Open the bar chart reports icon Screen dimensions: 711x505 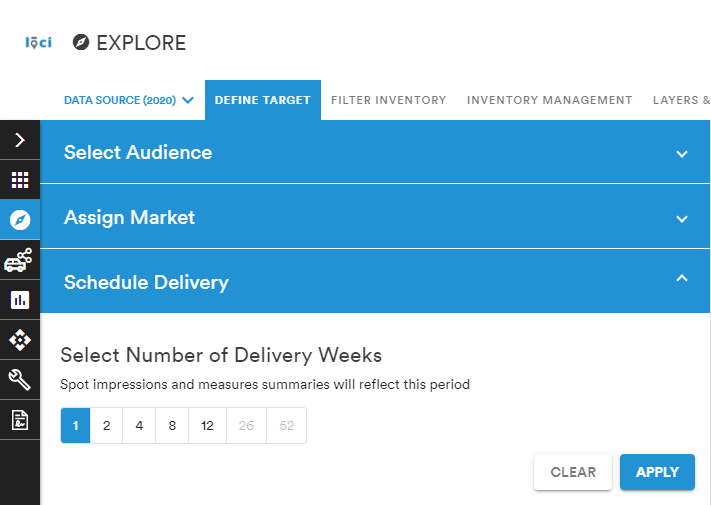tap(20, 300)
